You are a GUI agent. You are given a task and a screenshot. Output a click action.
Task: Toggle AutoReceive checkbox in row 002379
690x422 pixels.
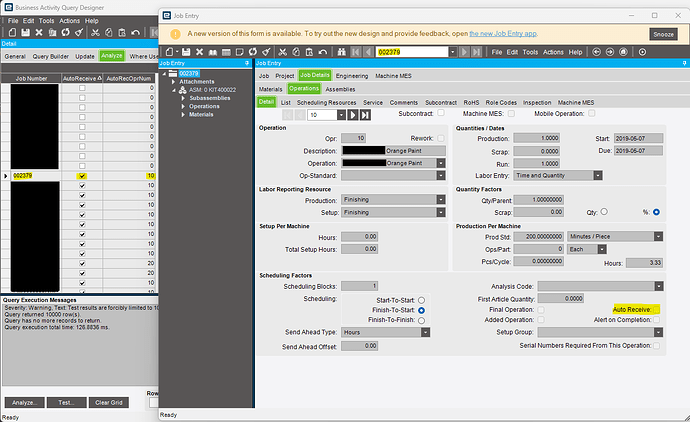[82, 176]
